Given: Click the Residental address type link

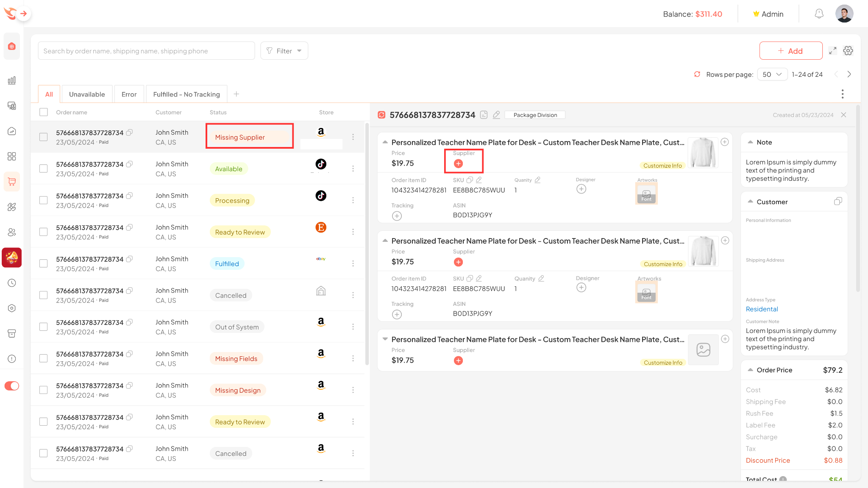Looking at the screenshot, I should 762,309.
